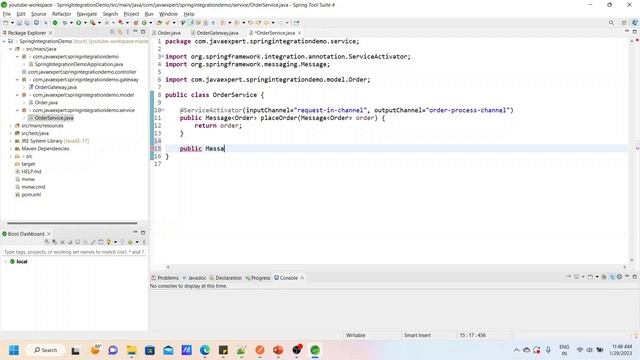
Task: Expand the src/main/resources folder
Action: click(11, 126)
